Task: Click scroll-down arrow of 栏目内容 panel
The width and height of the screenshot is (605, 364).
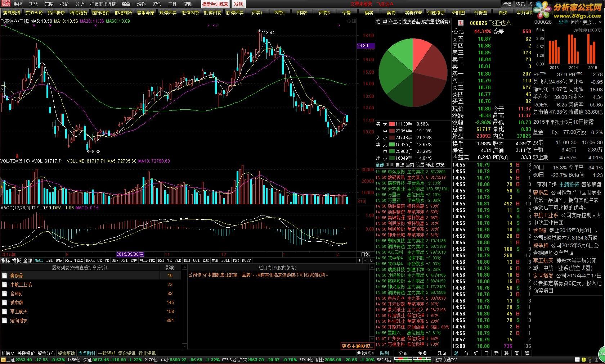Action: tap(372, 339)
